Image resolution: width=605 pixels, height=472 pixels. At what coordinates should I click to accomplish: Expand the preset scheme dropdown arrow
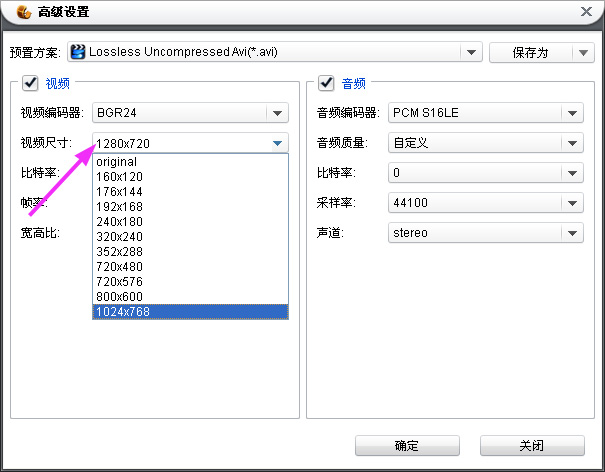[x=471, y=52]
